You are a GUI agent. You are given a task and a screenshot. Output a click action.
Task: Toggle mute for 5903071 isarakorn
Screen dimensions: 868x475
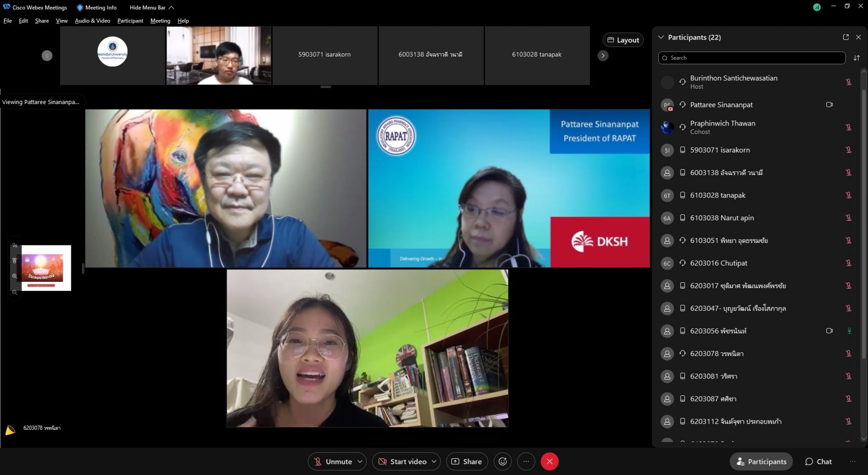pyautogui.click(x=849, y=150)
